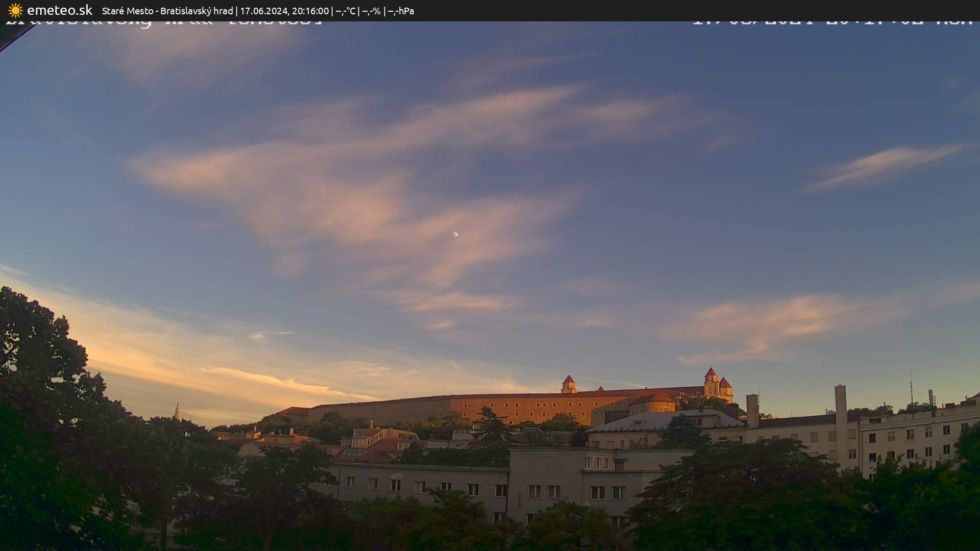This screenshot has width=980, height=551.
Task: Click the 17.06.2024, 20:16:00 timestamp
Action: [x=284, y=11]
